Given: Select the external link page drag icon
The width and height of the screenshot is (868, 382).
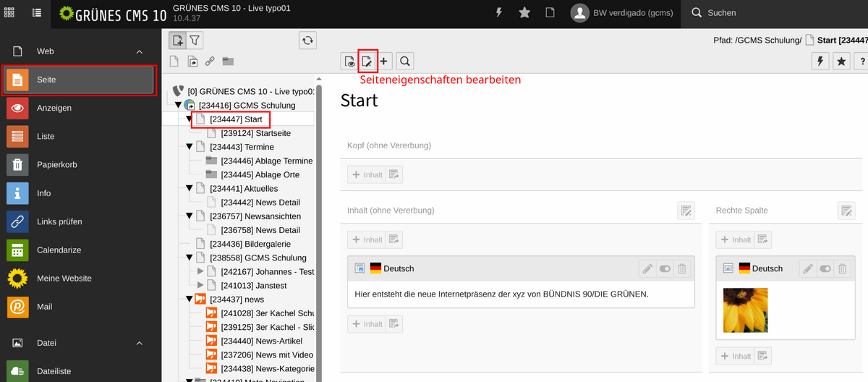Looking at the screenshot, I should (210, 61).
